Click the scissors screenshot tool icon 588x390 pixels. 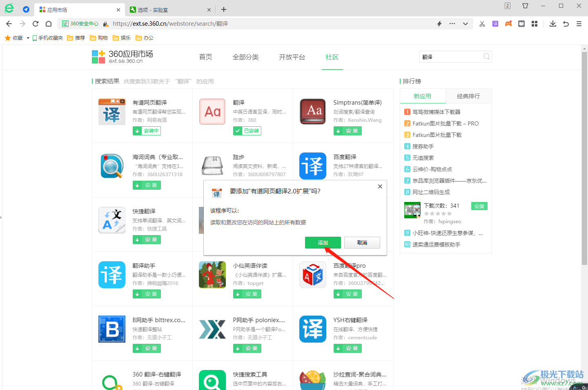click(482, 24)
